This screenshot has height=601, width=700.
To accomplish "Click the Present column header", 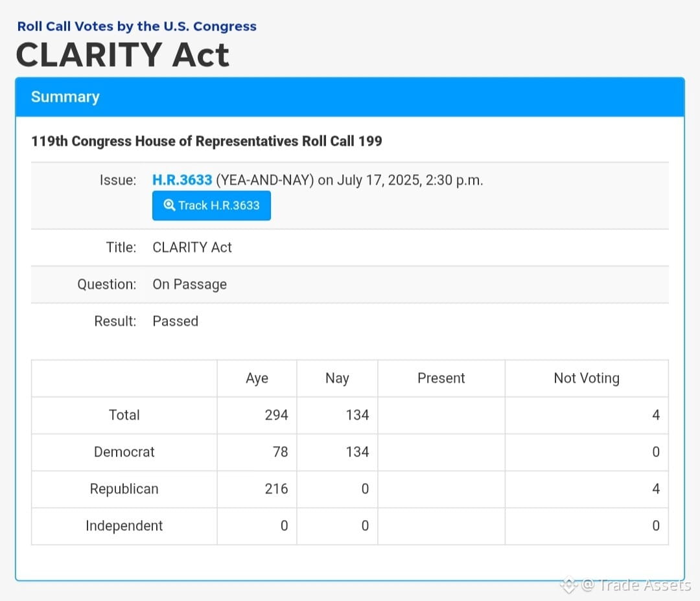I will coord(441,378).
